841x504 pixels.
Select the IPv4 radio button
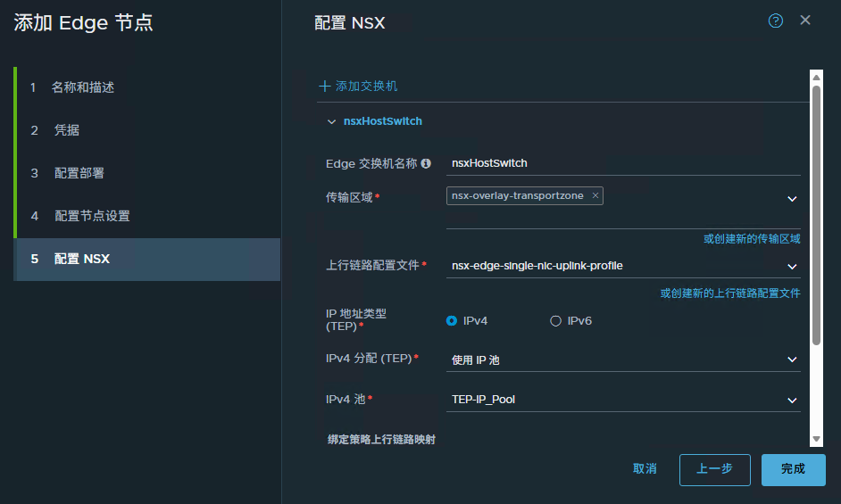pyautogui.click(x=452, y=320)
